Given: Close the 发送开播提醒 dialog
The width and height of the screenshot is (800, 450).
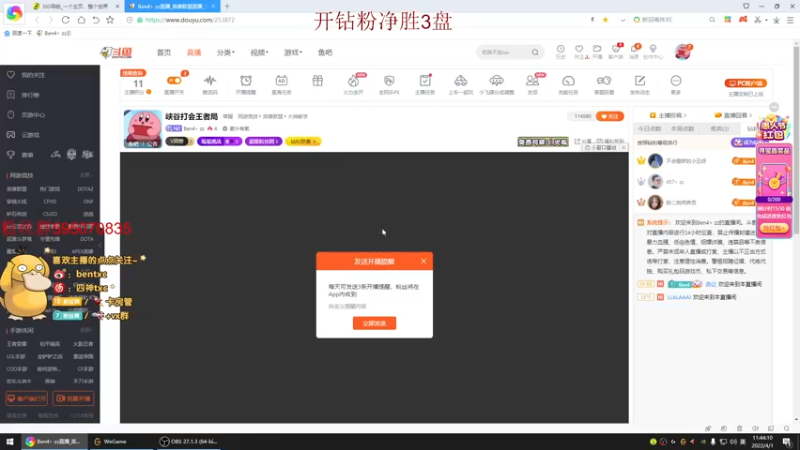Looking at the screenshot, I should pyautogui.click(x=423, y=261).
